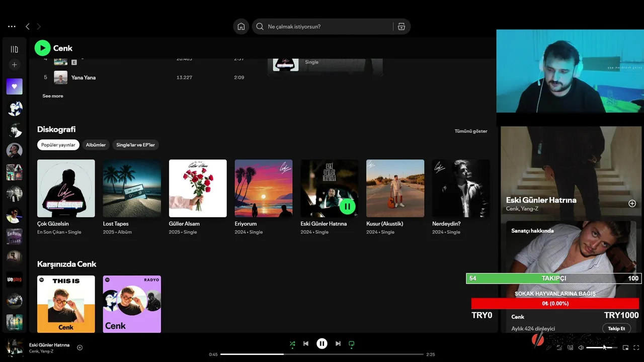
Task: Enter full screen mode icon
Action: click(x=636, y=347)
